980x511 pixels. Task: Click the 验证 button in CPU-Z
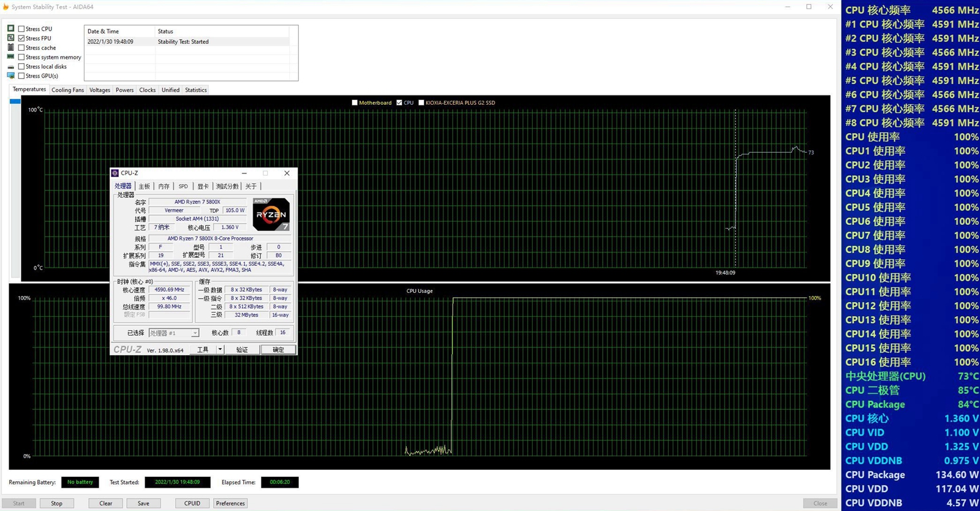click(x=242, y=350)
